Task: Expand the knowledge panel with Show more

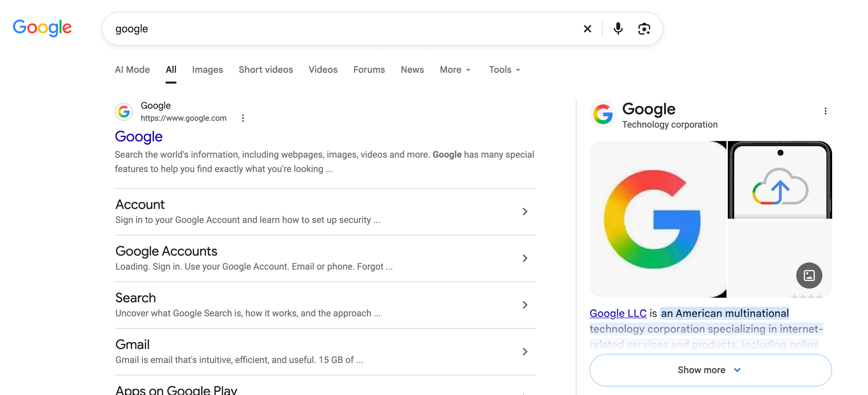Action: coord(710,370)
